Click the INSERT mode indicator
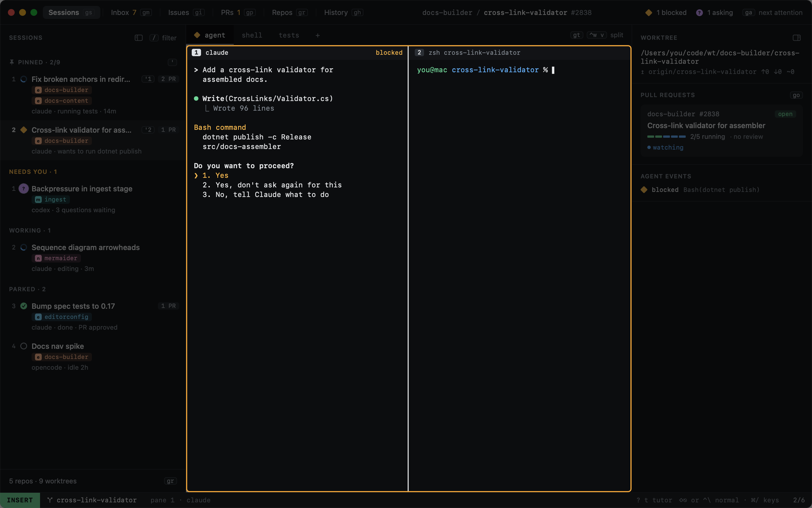The image size is (812, 508). pos(20,500)
